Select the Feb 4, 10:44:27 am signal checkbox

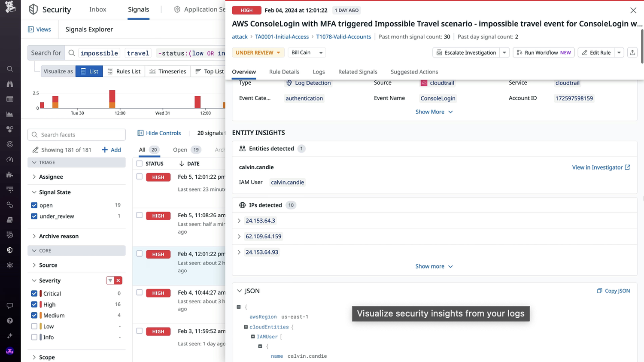coord(140,292)
